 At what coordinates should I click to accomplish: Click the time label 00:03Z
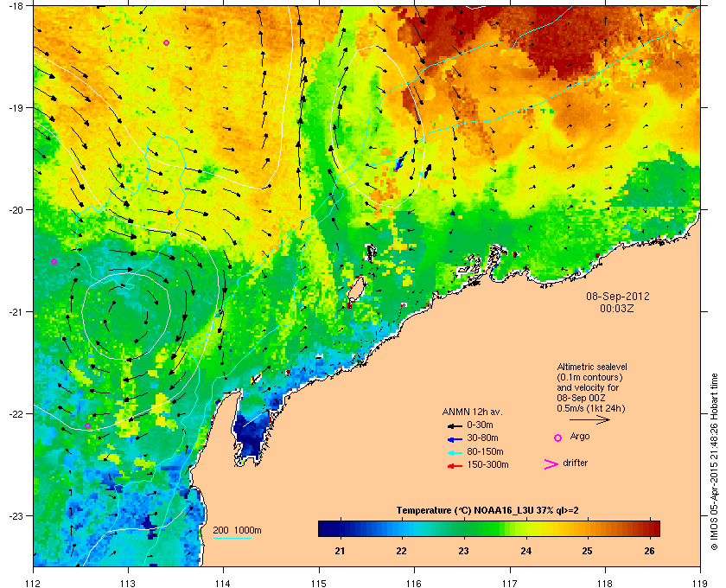(617, 308)
